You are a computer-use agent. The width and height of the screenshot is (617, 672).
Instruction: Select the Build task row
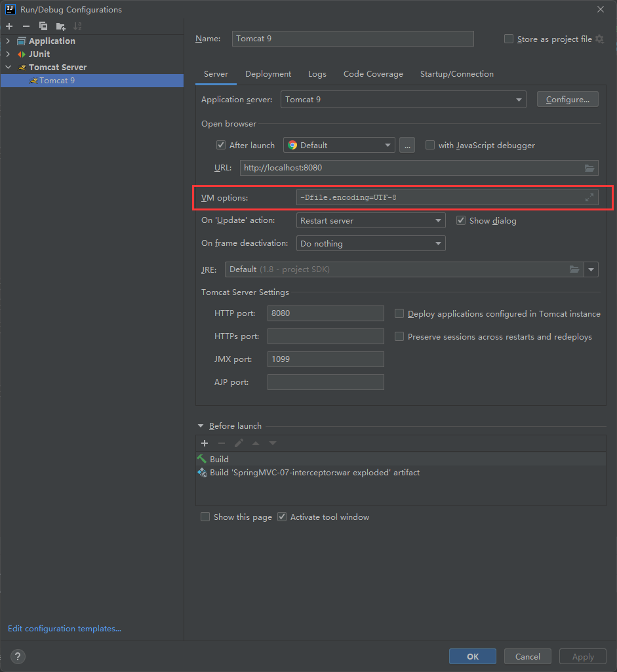point(401,459)
